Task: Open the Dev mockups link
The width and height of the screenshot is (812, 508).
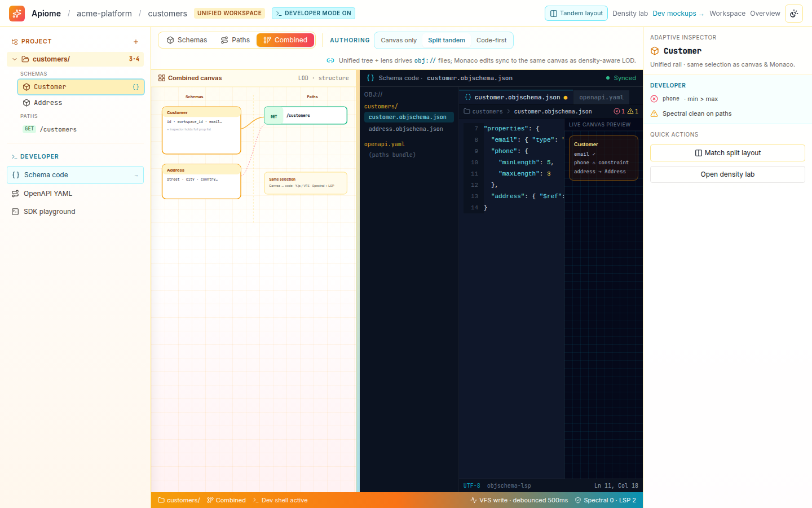Action: click(678, 14)
